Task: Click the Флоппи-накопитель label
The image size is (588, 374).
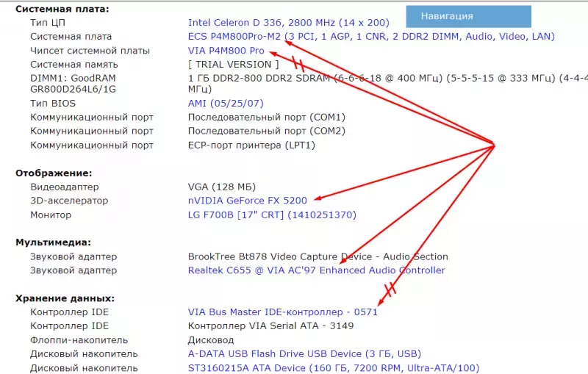Action: click(x=79, y=340)
